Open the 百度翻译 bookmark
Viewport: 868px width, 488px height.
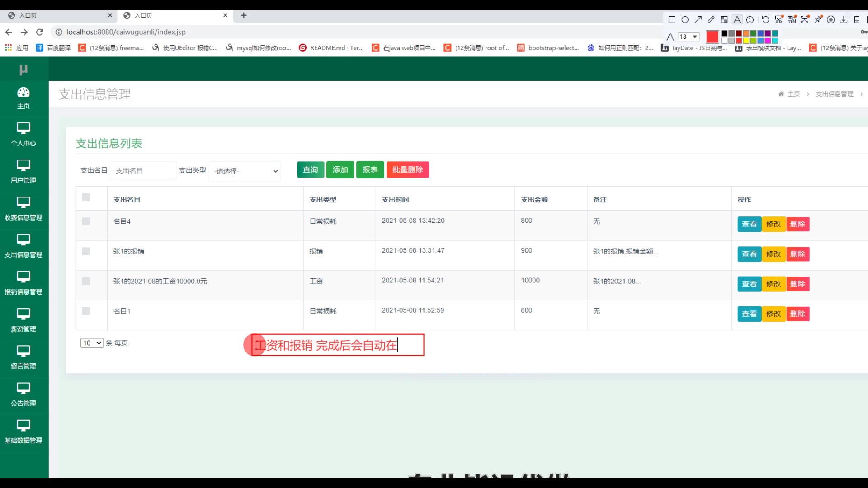point(53,47)
